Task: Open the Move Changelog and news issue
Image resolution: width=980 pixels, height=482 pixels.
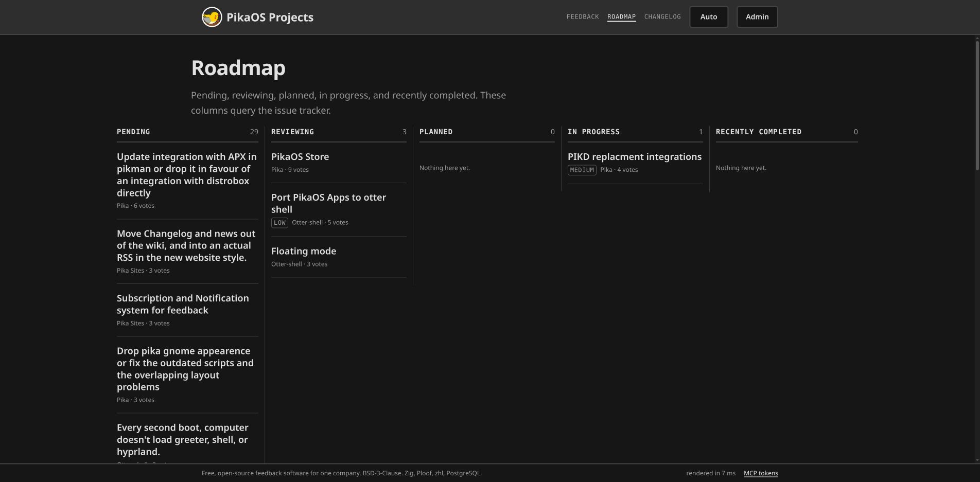Action: [186, 245]
